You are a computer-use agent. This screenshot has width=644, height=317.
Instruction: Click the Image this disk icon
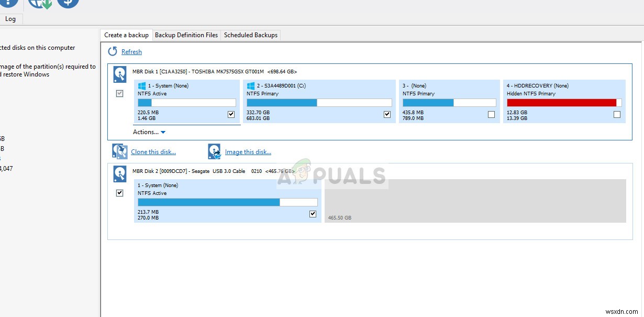point(215,151)
